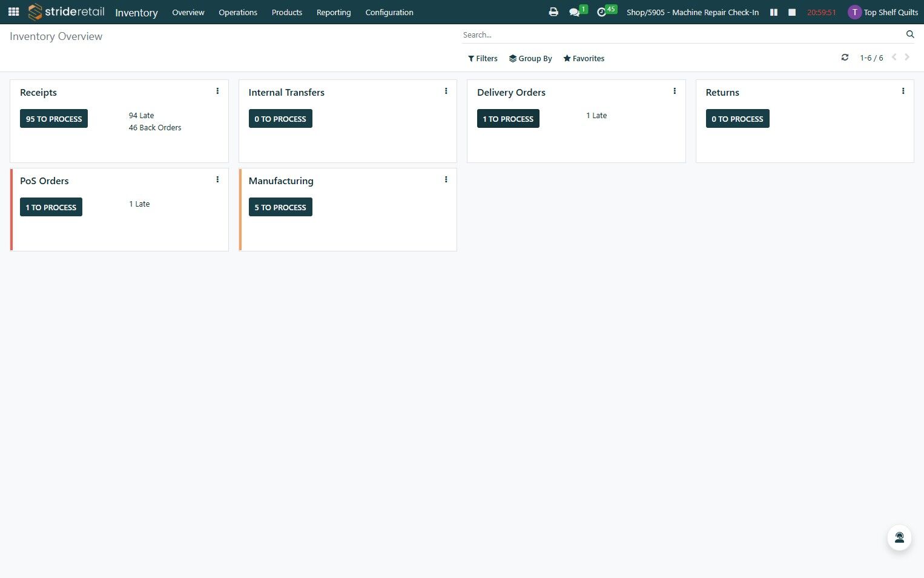Image resolution: width=924 pixels, height=578 pixels.
Task: Go to next page of records
Action: click(907, 58)
